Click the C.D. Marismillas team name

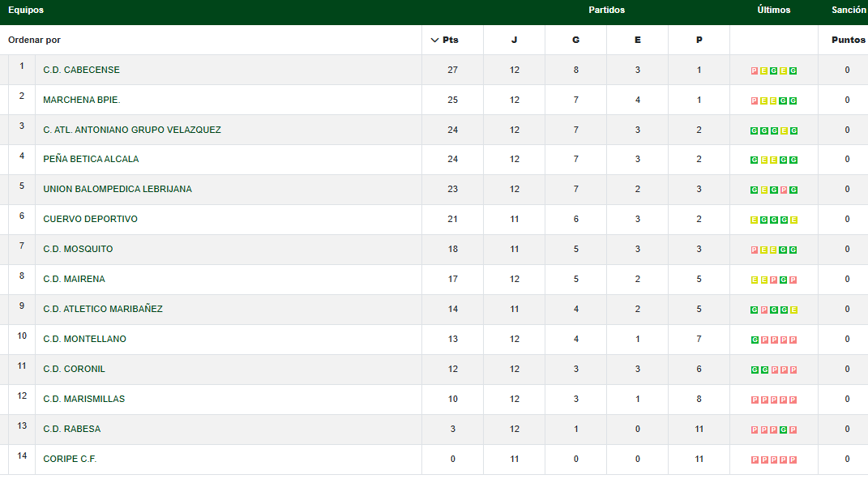83,399
